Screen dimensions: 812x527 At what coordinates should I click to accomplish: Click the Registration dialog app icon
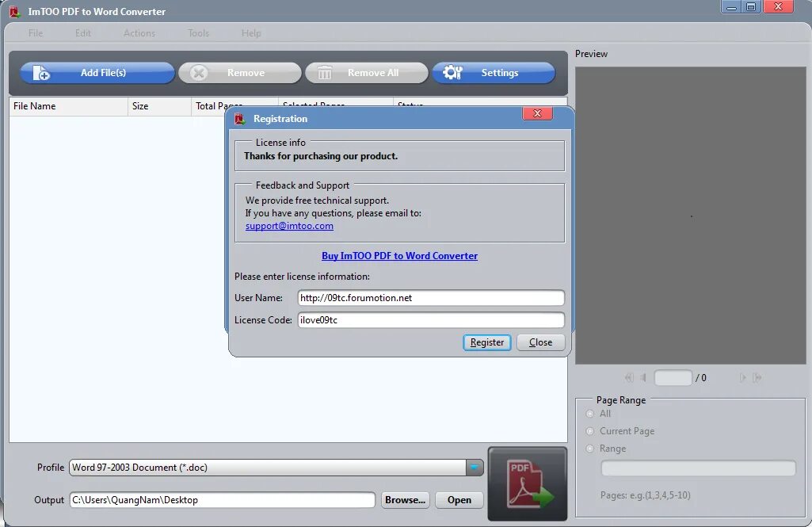(240, 119)
